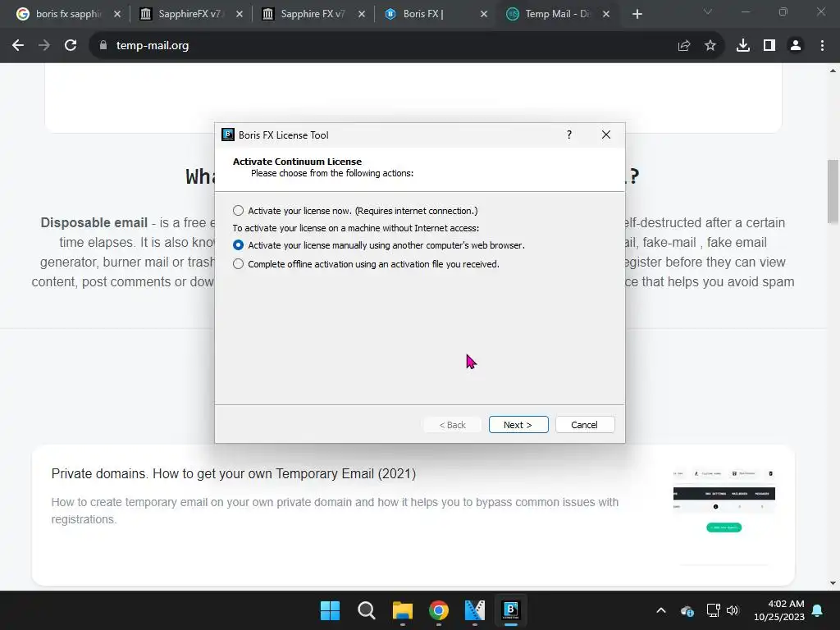Click the page vertical scrollbar thumb
Screen dimensions: 840x630
click(x=833, y=191)
